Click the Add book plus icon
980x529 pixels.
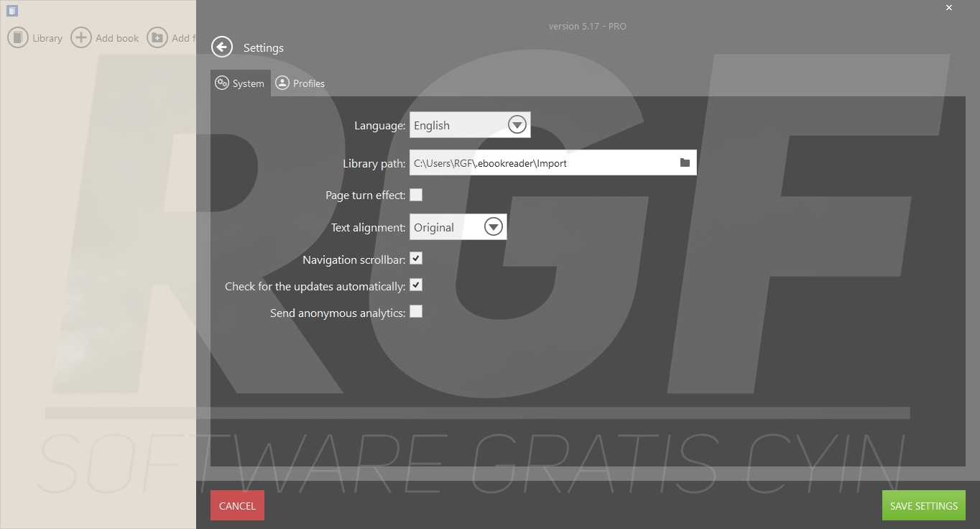point(81,37)
